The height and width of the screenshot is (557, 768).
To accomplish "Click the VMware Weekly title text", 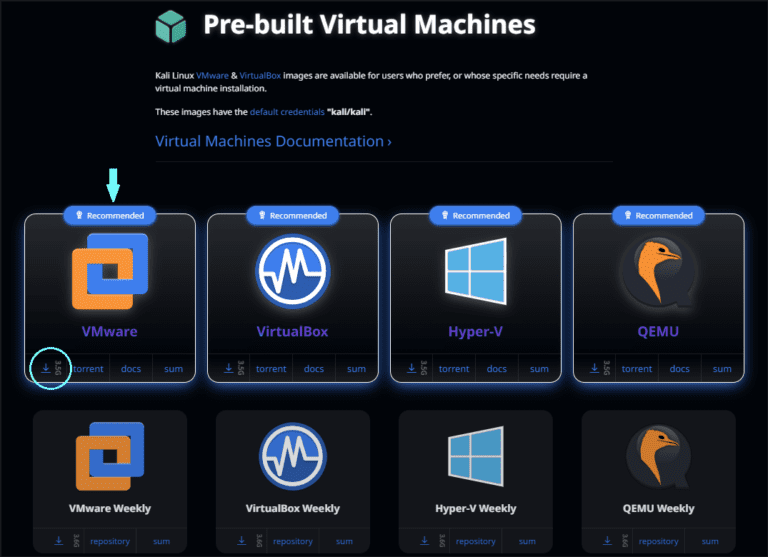I will pos(110,509).
